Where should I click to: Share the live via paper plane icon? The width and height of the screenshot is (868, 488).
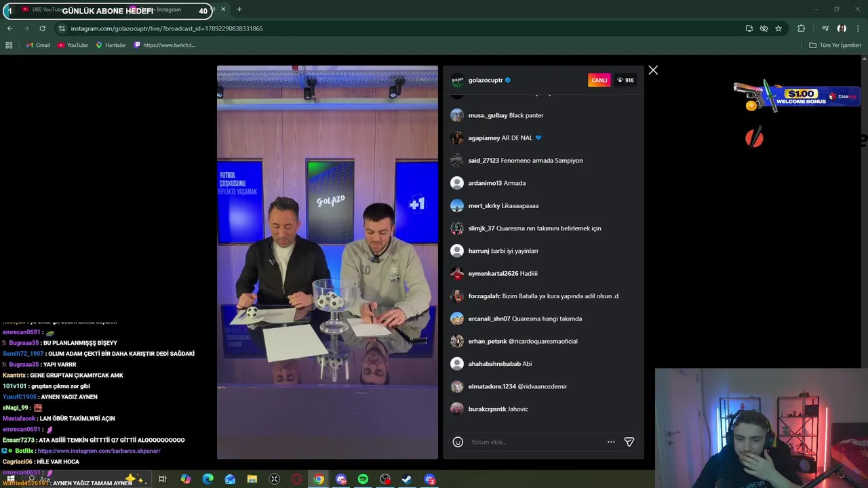(x=629, y=442)
